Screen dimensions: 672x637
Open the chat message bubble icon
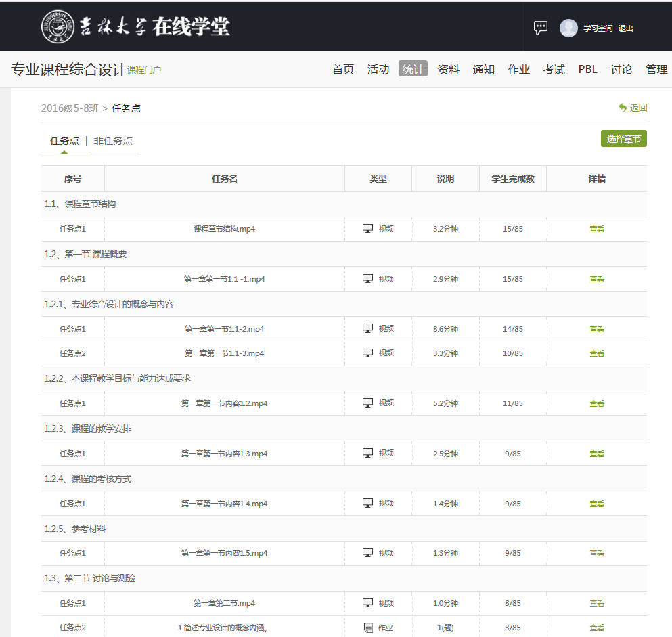(541, 28)
